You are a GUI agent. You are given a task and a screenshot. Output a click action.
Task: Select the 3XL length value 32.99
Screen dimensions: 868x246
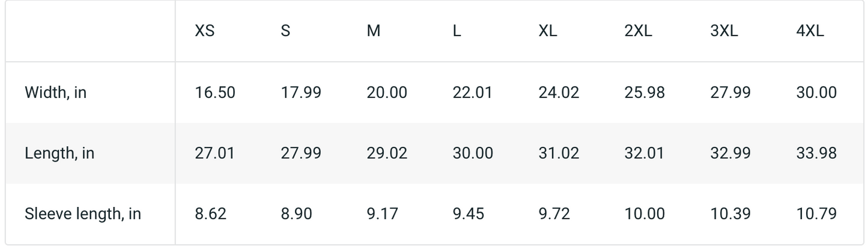point(730,154)
